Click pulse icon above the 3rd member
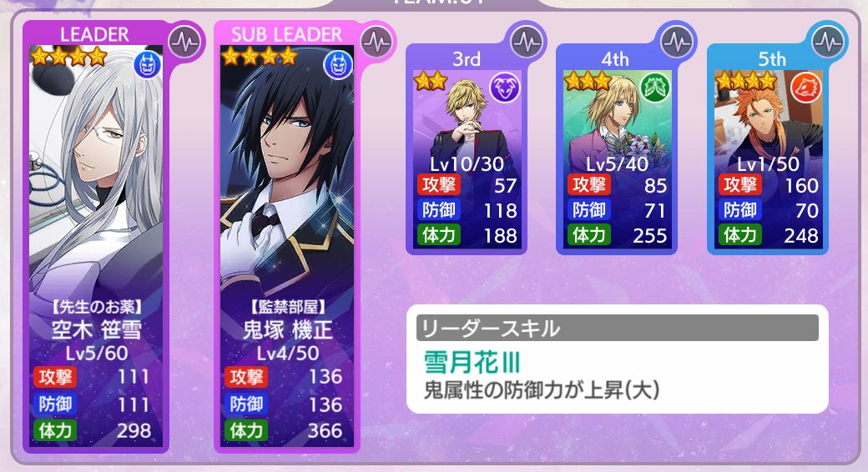Viewport: 868px width, 472px height. pos(526,42)
